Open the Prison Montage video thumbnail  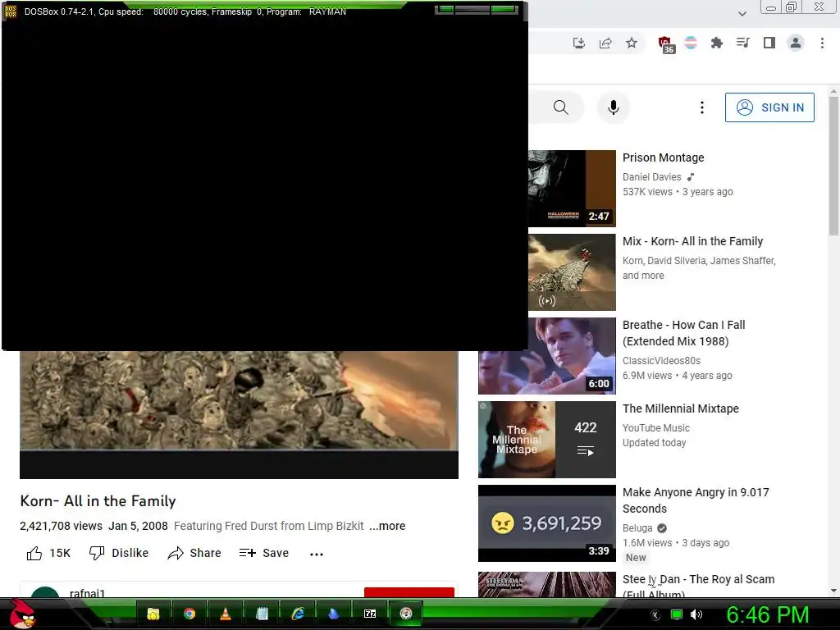pyautogui.click(x=572, y=189)
